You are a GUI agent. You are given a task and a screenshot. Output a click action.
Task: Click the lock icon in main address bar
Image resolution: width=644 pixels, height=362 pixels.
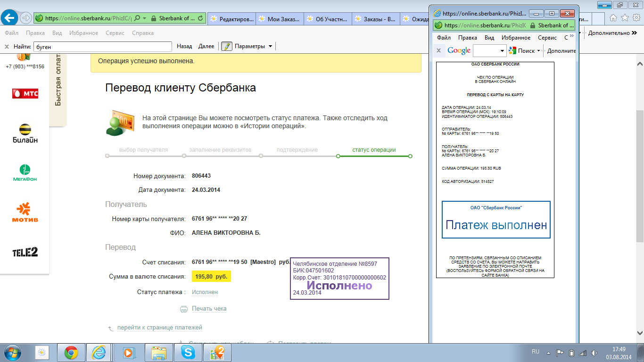[153, 18]
